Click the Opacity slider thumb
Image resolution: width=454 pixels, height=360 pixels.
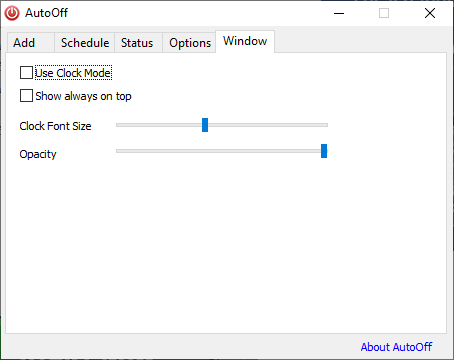(x=324, y=151)
